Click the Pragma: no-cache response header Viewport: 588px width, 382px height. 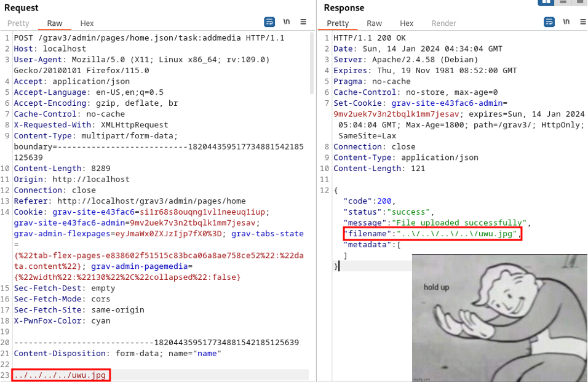click(372, 81)
